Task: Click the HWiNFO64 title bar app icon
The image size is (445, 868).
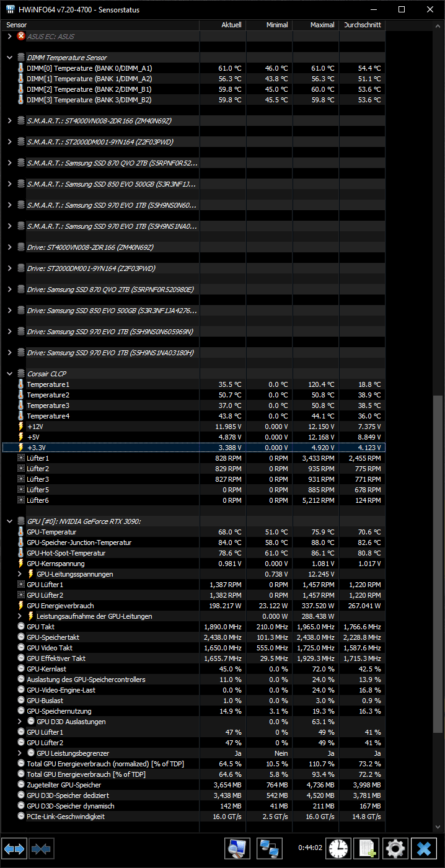Action: [10, 10]
